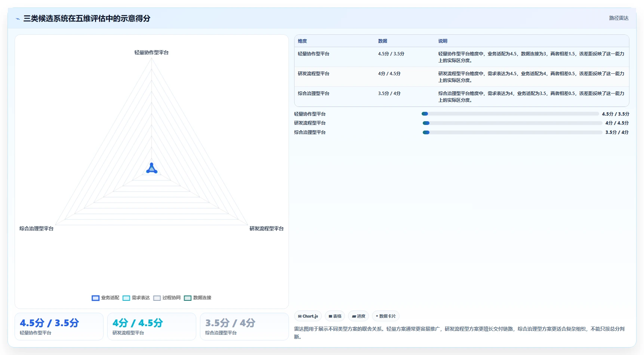Click the 研发流程型平台 progress row label
644x355 pixels.
point(310,123)
